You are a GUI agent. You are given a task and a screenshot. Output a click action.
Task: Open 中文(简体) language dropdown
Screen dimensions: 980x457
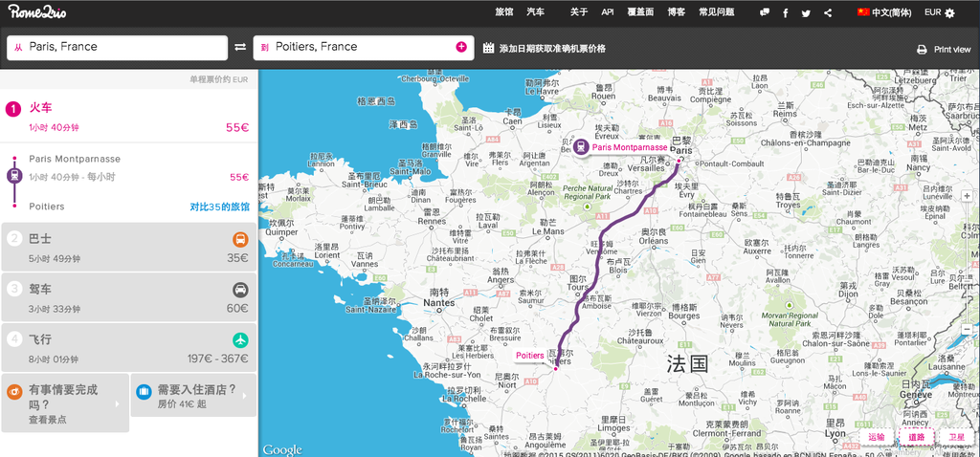point(892,12)
